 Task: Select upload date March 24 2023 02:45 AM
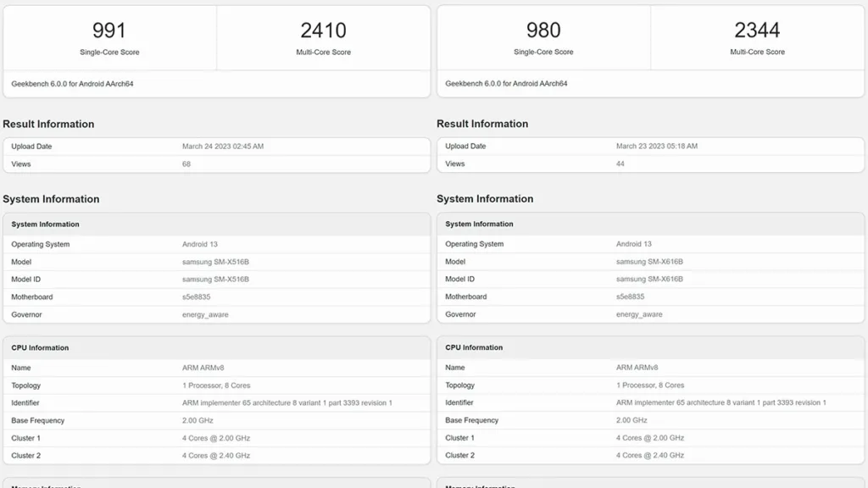coord(223,147)
